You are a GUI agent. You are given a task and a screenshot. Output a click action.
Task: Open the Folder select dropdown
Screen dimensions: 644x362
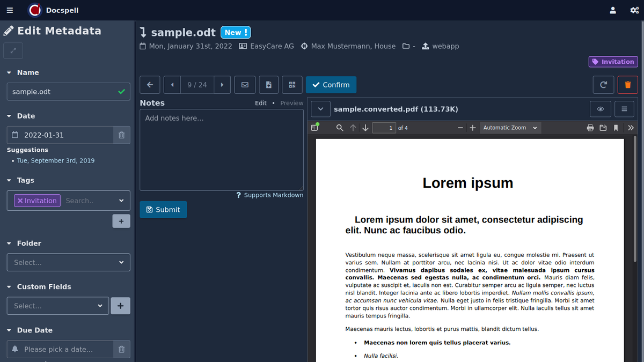(x=68, y=262)
